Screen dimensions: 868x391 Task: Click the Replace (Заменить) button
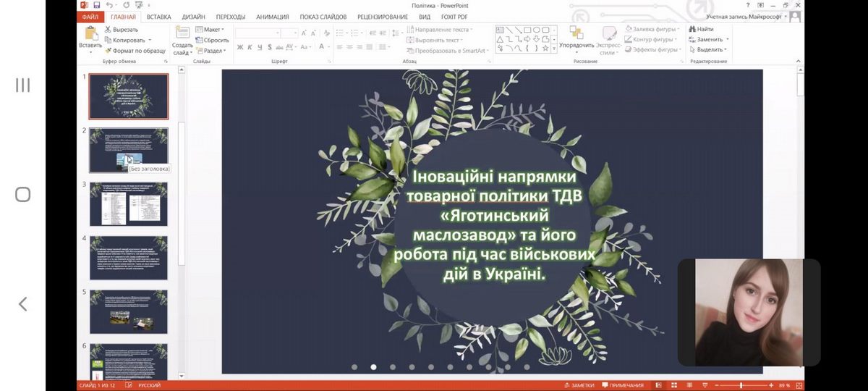pyautogui.click(x=709, y=39)
